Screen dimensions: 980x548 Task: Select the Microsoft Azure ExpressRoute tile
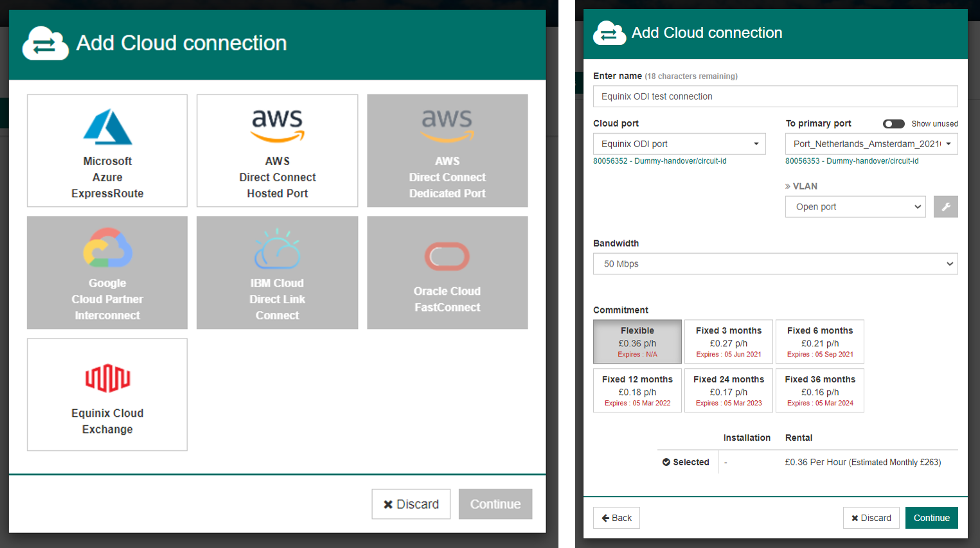107,151
